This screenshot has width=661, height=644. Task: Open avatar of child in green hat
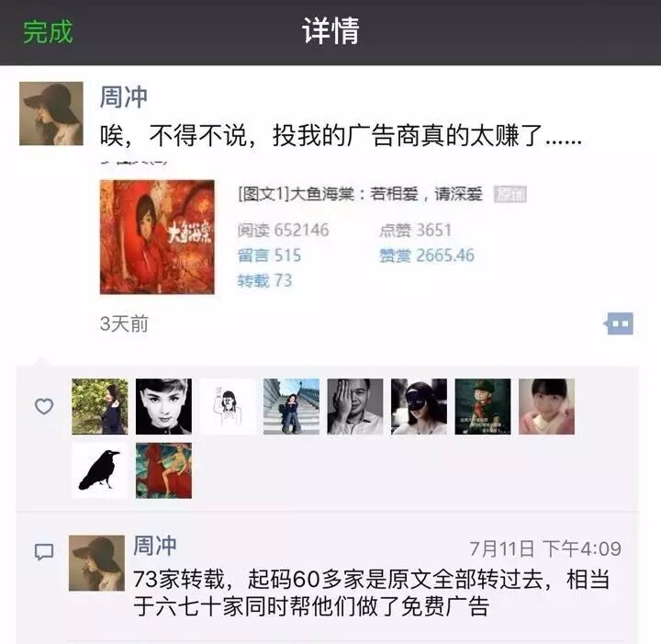click(x=483, y=407)
